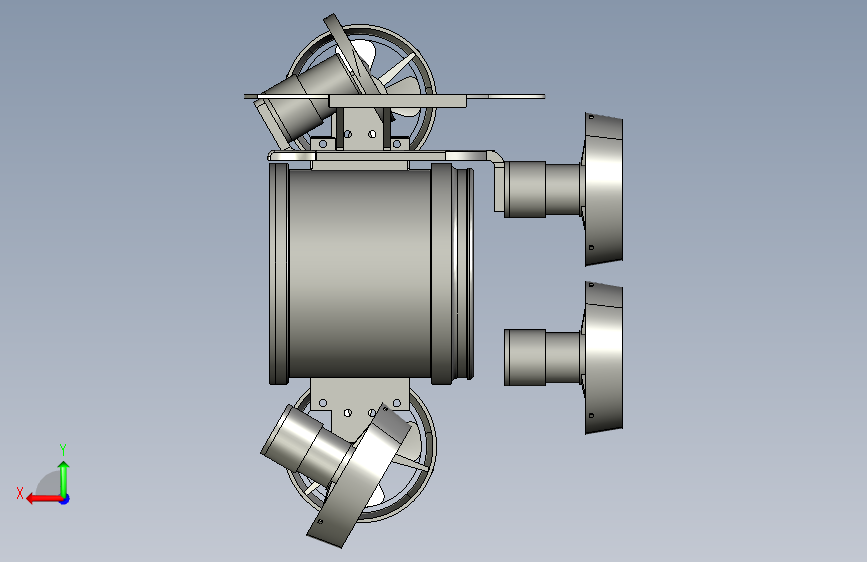Select the lower right thruster nozzle
867x562 pixels.
[603, 358]
